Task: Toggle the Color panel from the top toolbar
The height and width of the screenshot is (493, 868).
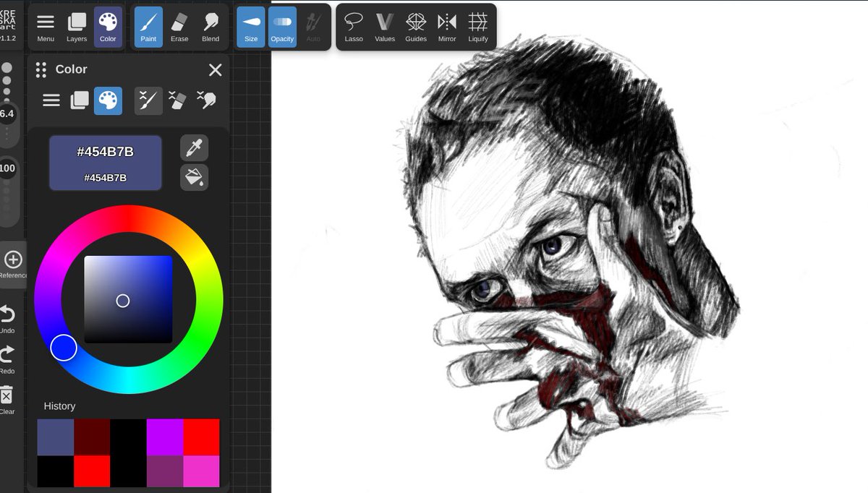Action: [108, 27]
